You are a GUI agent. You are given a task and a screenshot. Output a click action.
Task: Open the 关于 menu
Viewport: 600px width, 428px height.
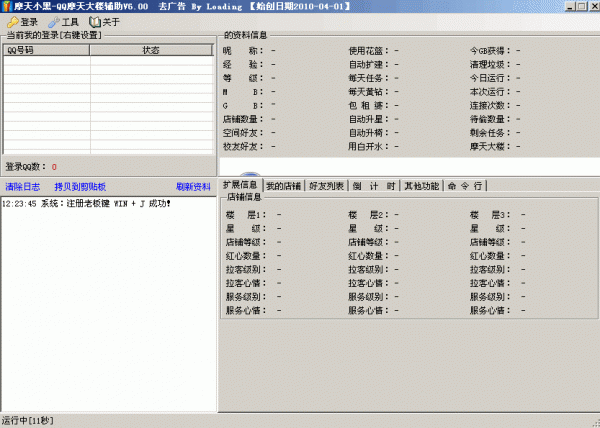point(104,22)
